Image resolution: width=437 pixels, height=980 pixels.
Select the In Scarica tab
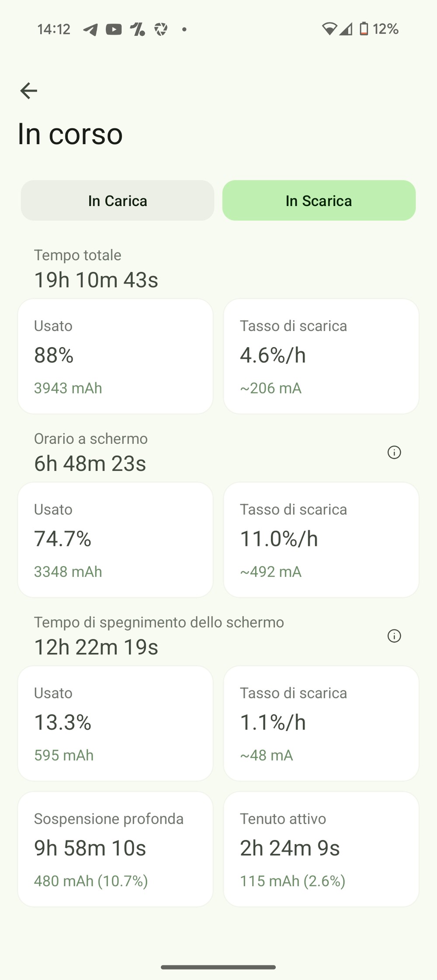319,200
